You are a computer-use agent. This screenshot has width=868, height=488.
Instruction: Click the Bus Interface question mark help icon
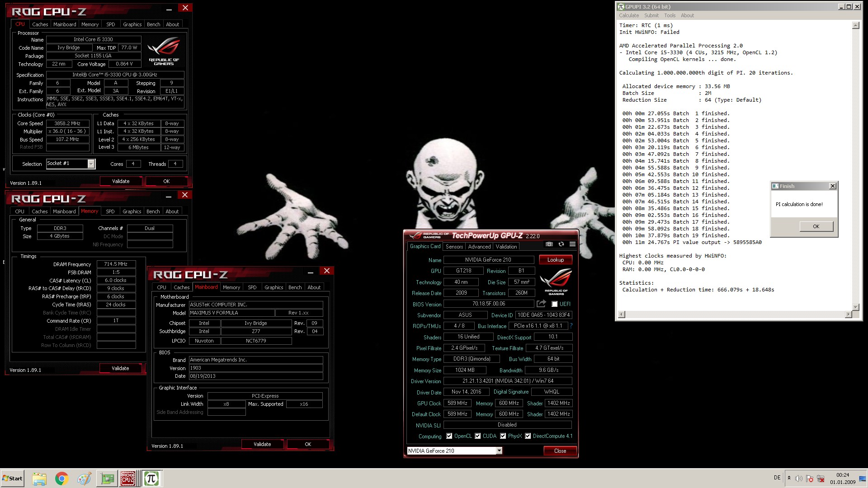tap(571, 326)
